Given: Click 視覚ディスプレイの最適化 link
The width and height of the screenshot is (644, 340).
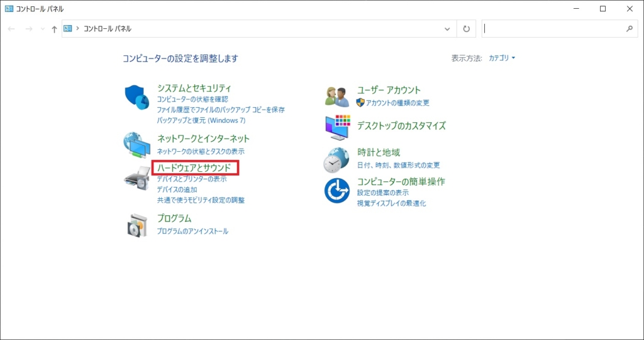Looking at the screenshot, I should pos(391,203).
